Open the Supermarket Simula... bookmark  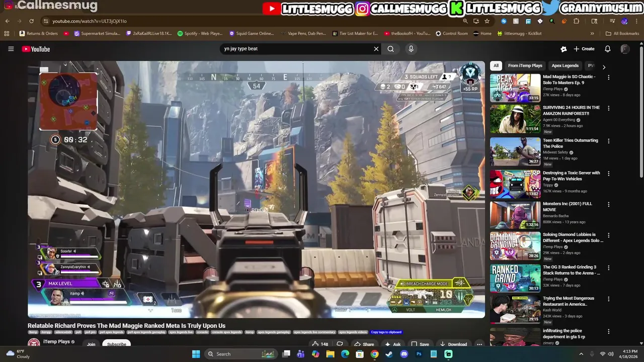[x=97, y=34]
